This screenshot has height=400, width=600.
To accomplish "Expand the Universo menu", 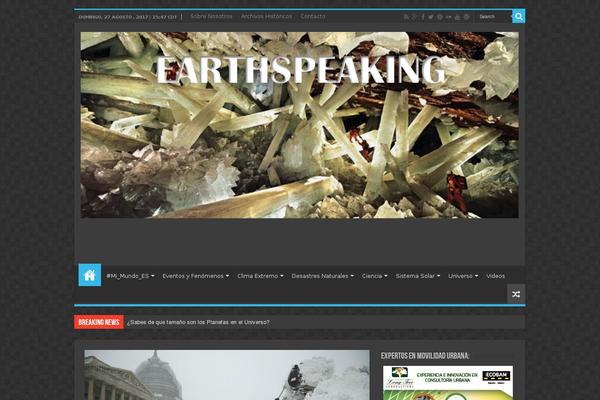I will point(463,276).
